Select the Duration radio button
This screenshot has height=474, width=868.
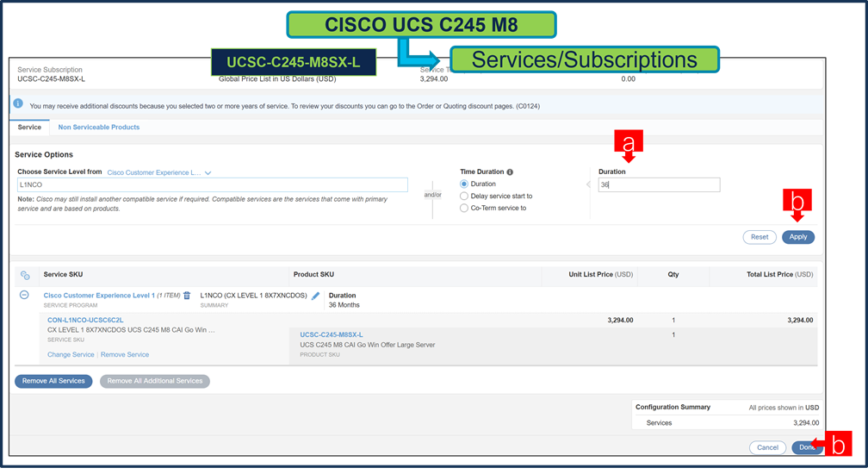[x=464, y=184]
